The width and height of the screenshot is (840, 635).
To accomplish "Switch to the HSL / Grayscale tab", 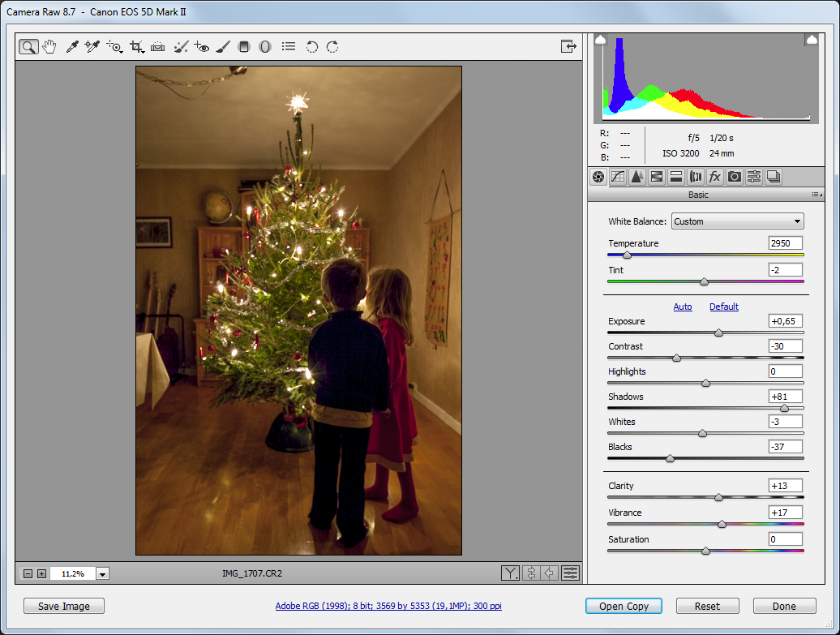I will pyautogui.click(x=657, y=177).
